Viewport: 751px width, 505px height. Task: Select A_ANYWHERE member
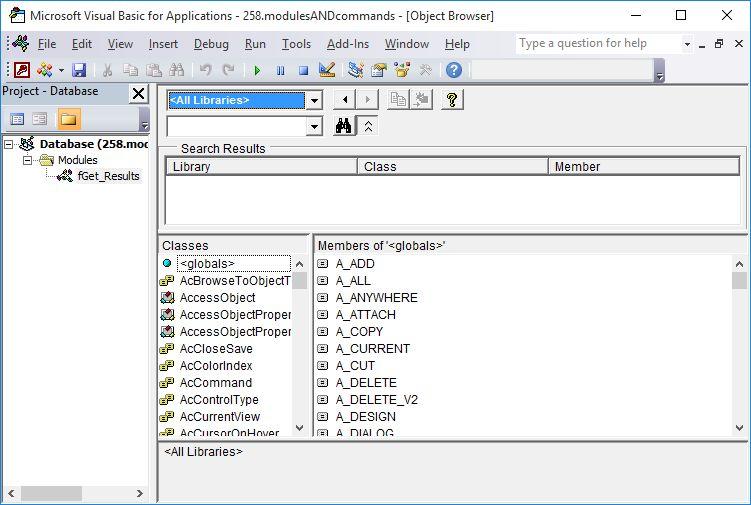(376, 298)
